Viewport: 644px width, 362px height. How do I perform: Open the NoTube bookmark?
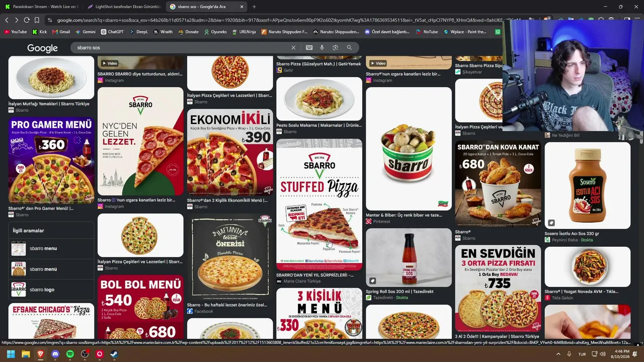point(427,32)
